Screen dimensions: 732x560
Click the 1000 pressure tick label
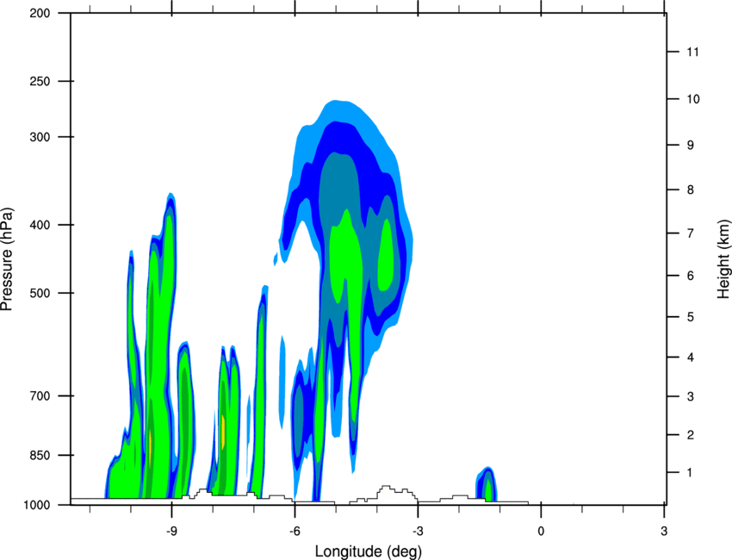(x=36, y=505)
